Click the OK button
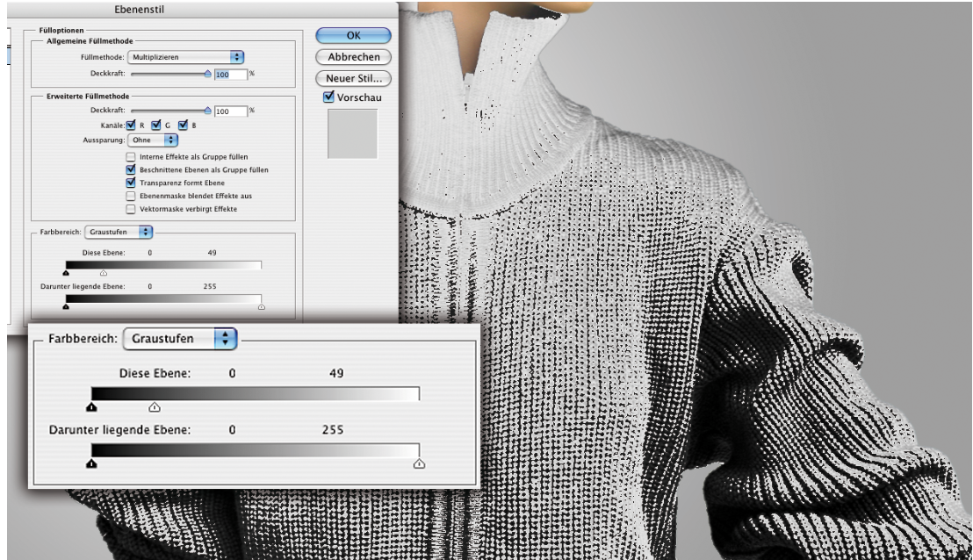 coord(353,35)
